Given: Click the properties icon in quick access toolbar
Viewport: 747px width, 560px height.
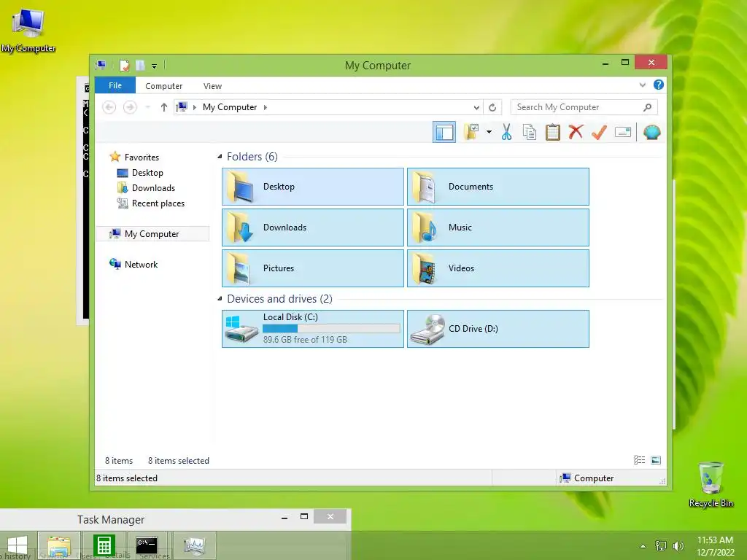Looking at the screenshot, I should coord(124,65).
